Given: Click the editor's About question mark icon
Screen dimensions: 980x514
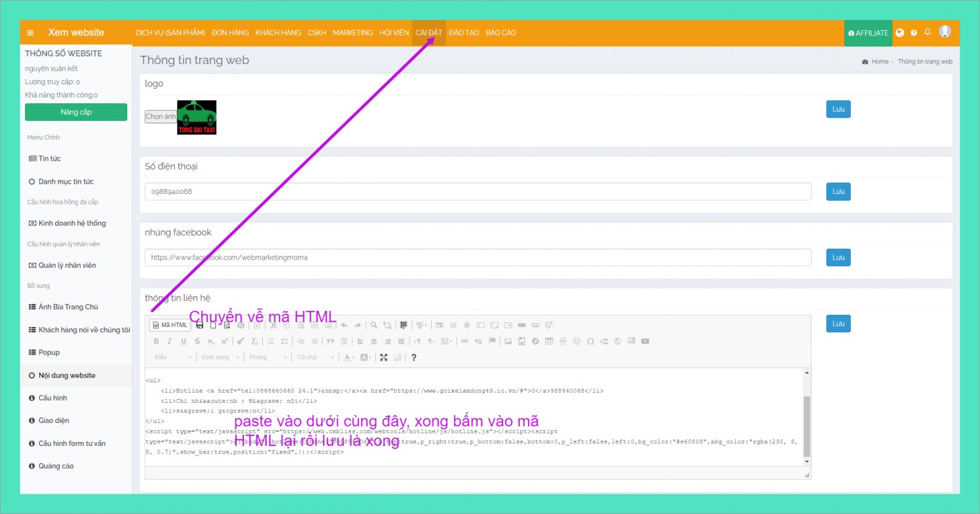Looking at the screenshot, I should point(414,357).
